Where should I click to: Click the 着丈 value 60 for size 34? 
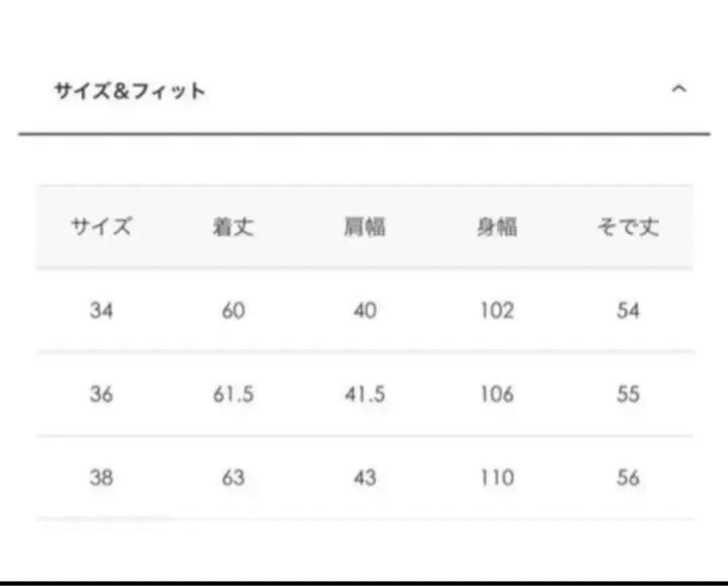tap(233, 311)
